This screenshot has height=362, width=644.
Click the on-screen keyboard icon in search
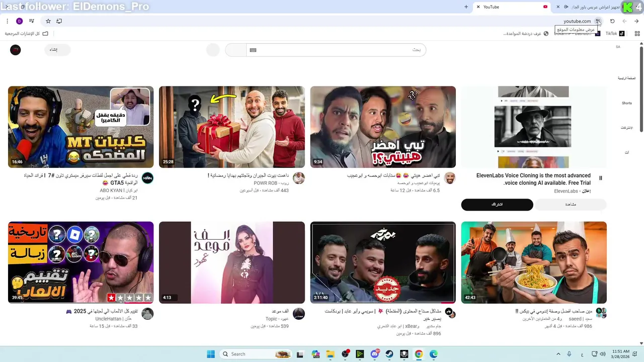[253, 50]
